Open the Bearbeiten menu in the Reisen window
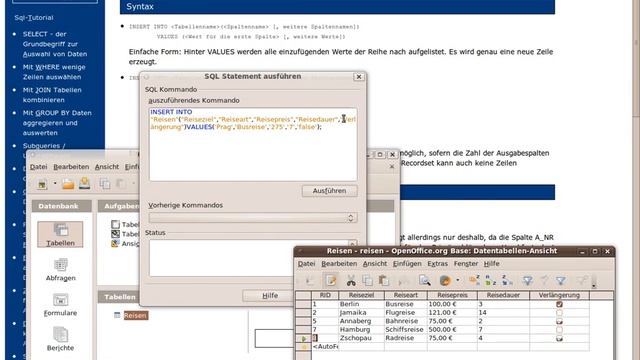640x360 pixels. (x=339, y=264)
